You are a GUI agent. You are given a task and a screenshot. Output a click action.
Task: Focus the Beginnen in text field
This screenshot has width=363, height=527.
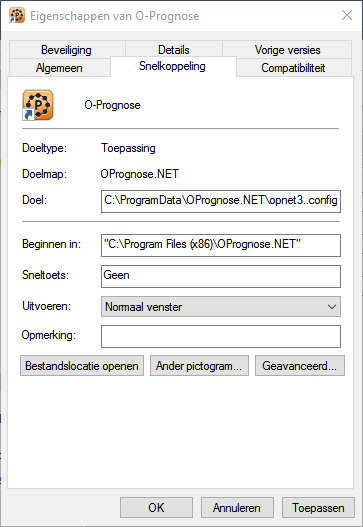[x=221, y=245]
